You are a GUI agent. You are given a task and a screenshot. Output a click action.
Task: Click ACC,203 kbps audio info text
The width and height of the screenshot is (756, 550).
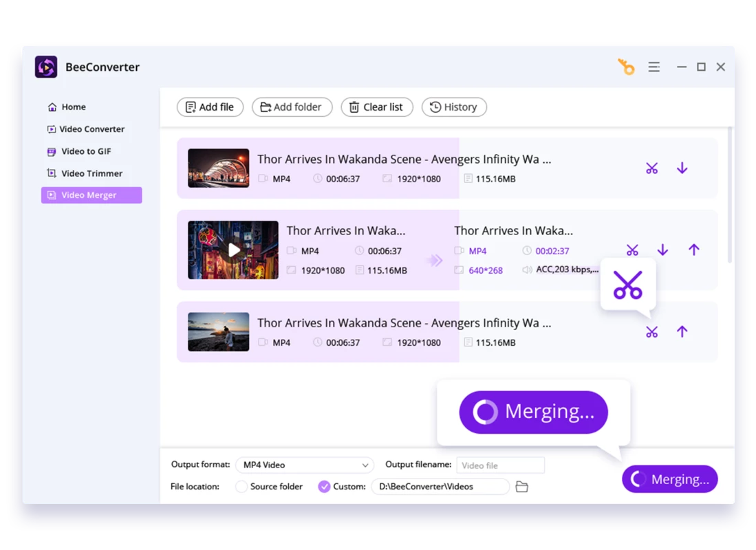(x=568, y=269)
